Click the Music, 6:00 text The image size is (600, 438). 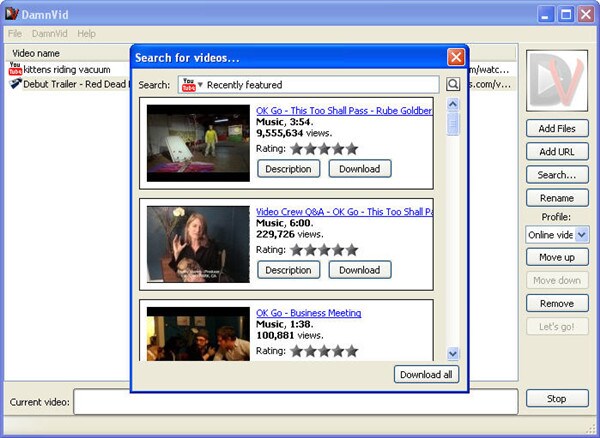[285, 223]
